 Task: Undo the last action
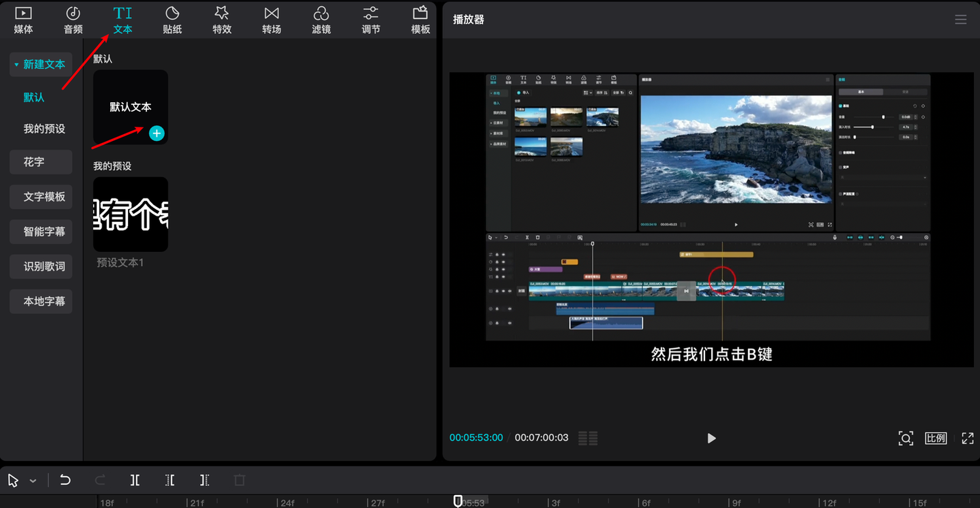click(65, 480)
